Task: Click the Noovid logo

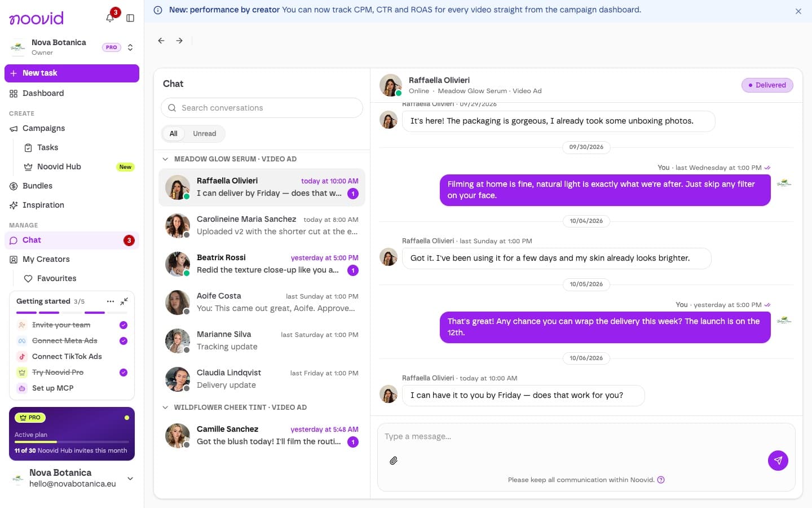Action: coord(37,18)
